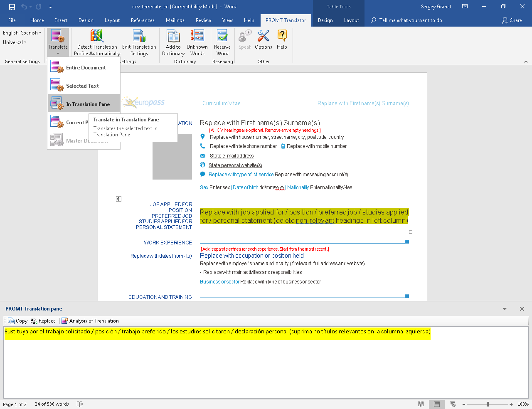Image resolution: width=532 pixels, height=409 pixels.
Task: Click the Translate ribbon button
Action: click(58, 42)
